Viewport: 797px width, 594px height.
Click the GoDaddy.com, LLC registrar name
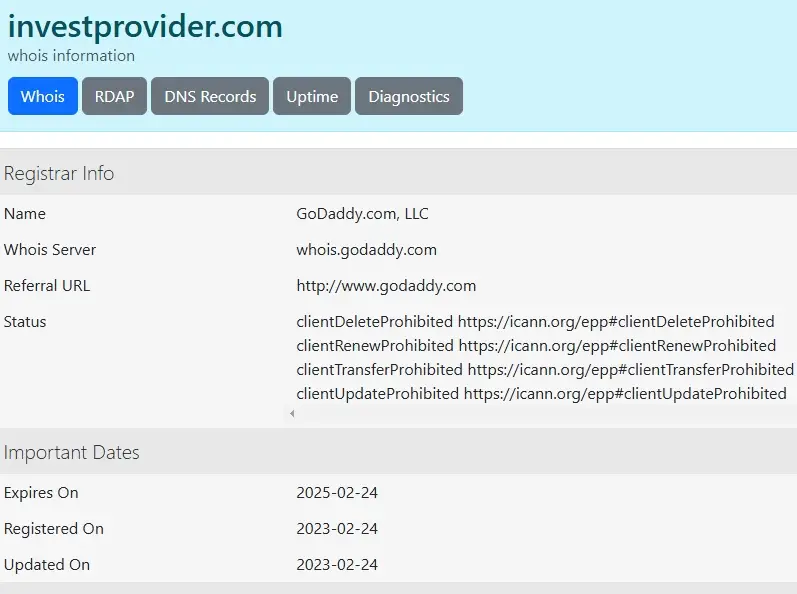362,213
